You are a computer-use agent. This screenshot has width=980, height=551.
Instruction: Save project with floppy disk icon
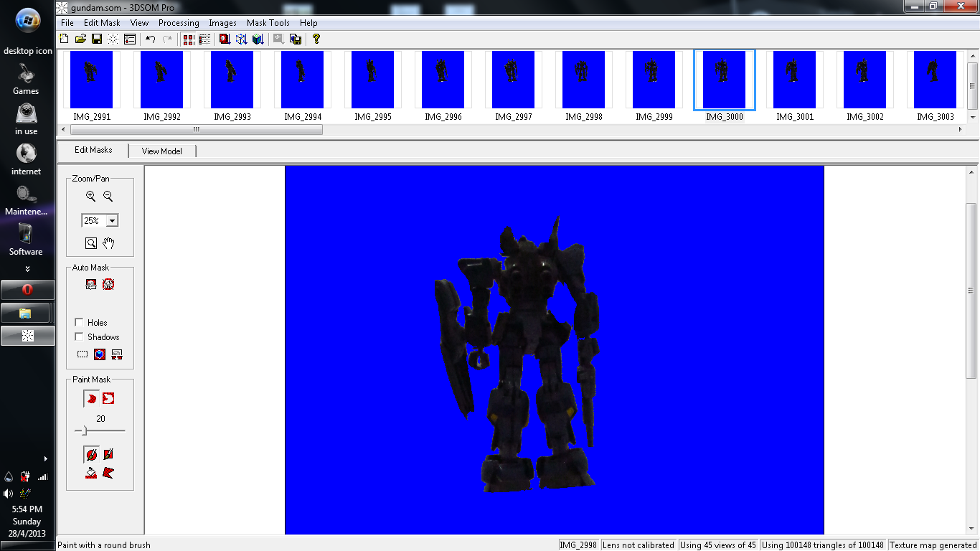[x=97, y=39]
